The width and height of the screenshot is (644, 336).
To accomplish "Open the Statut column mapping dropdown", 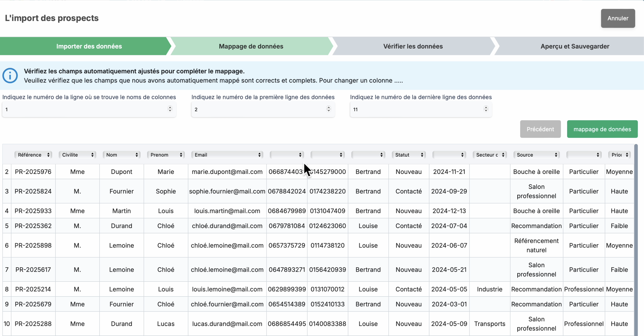I will pos(409,155).
